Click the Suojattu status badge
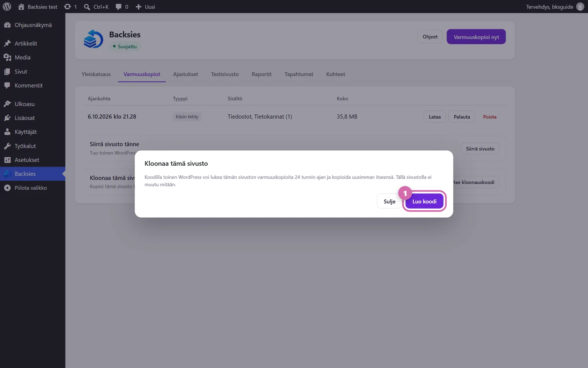The image size is (588, 368). point(125,47)
